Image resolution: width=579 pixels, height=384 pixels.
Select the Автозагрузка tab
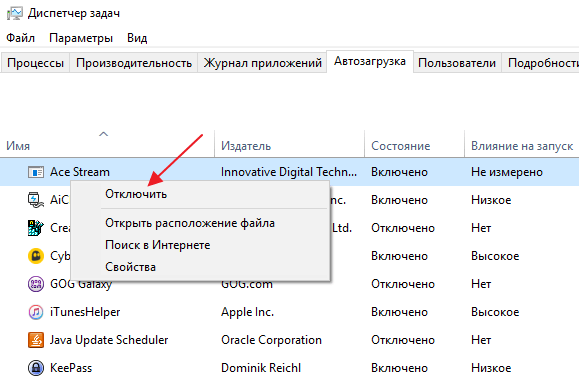click(x=370, y=61)
